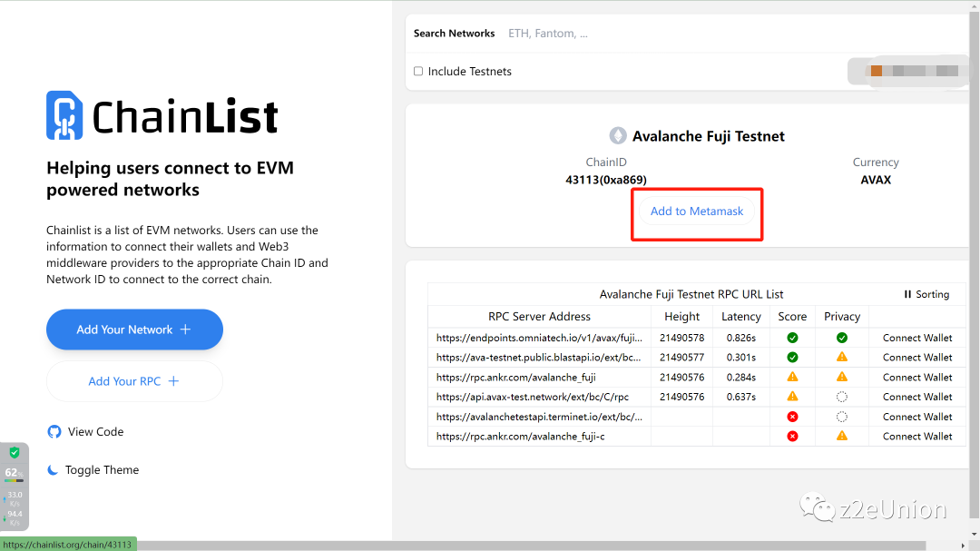Click the ChainList logo icon
This screenshot has width=980, height=551.
point(64,115)
